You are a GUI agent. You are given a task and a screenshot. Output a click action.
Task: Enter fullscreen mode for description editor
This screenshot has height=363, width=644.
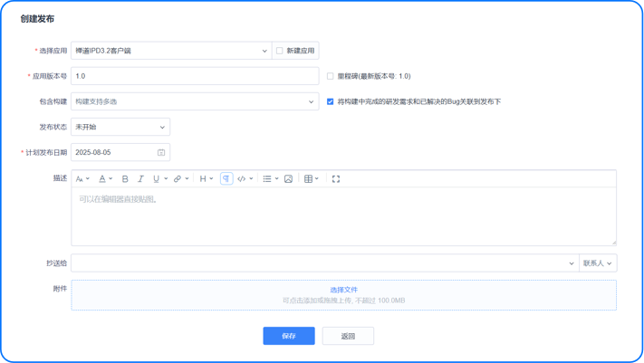click(x=336, y=179)
